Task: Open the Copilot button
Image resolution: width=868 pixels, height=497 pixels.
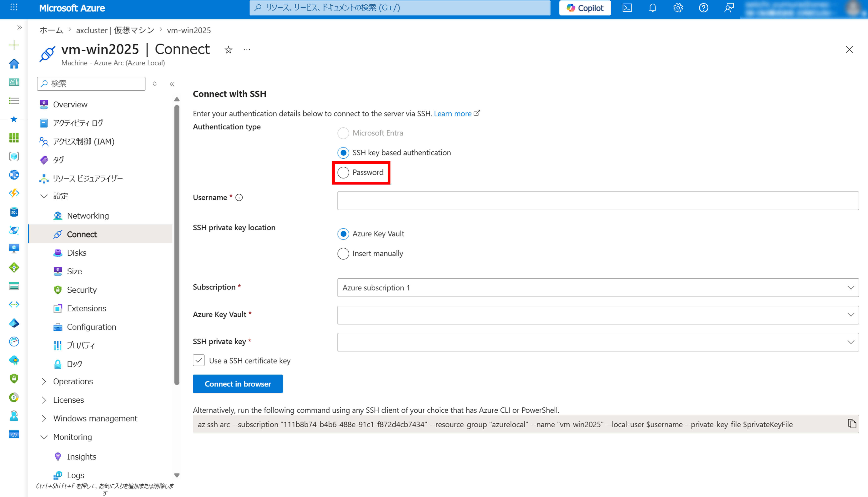Action: pyautogui.click(x=585, y=8)
